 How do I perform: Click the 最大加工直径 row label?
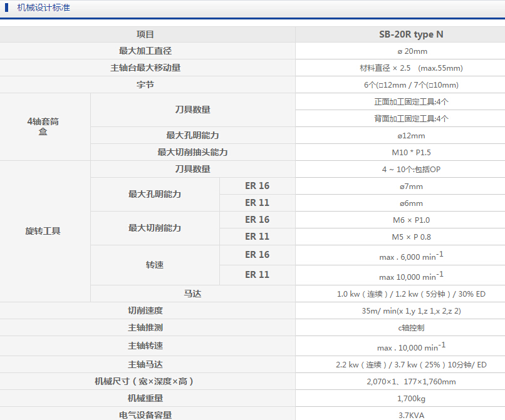tap(145, 51)
